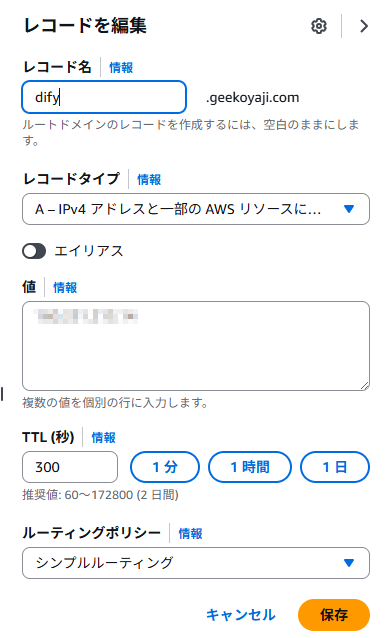Enable the エイリアス toggle switch
The height and width of the screenshot is (638, 389).
(34, 251)
